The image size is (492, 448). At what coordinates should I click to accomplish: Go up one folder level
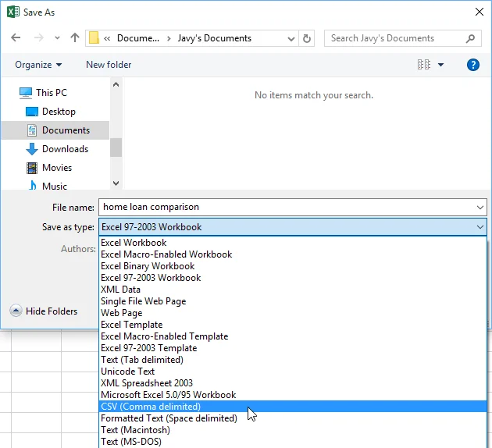(x=75, y=38)
